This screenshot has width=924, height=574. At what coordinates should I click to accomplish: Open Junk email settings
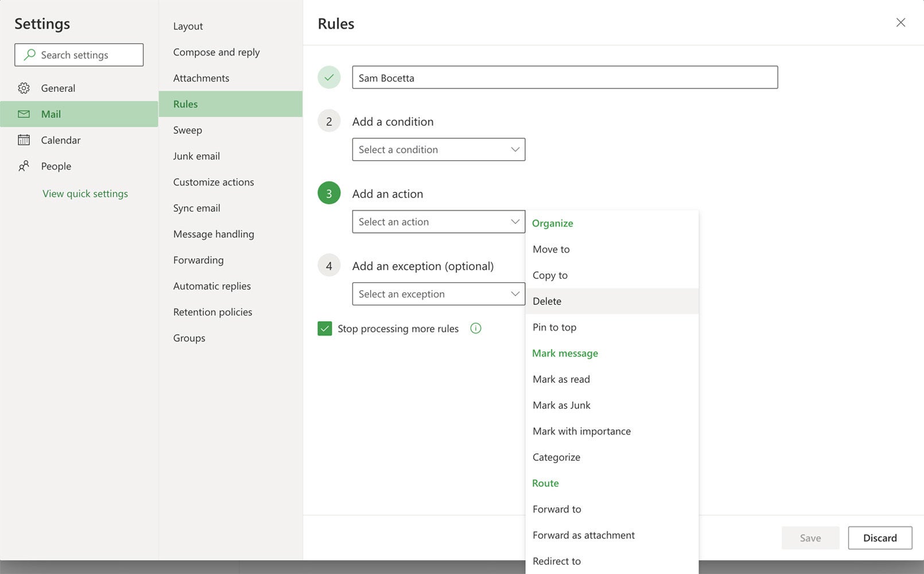click(x=230, y=156)
